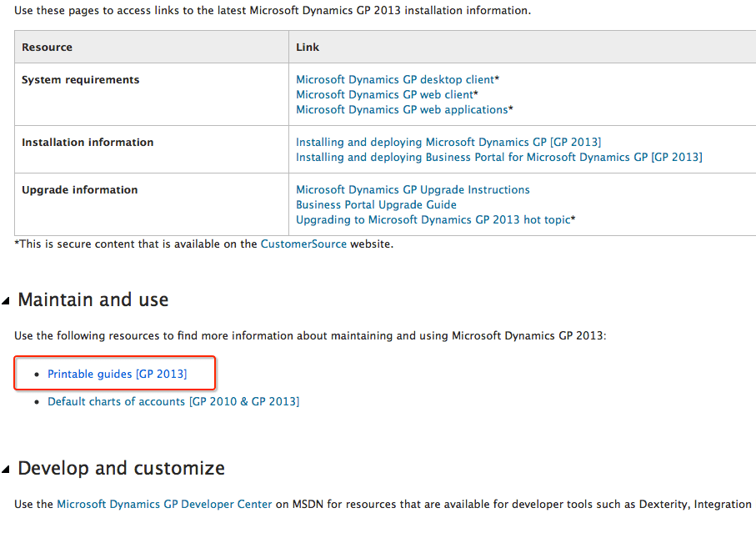
Task: Open Microsoft Dynamics GP web client link
Action: coord(384,95)
